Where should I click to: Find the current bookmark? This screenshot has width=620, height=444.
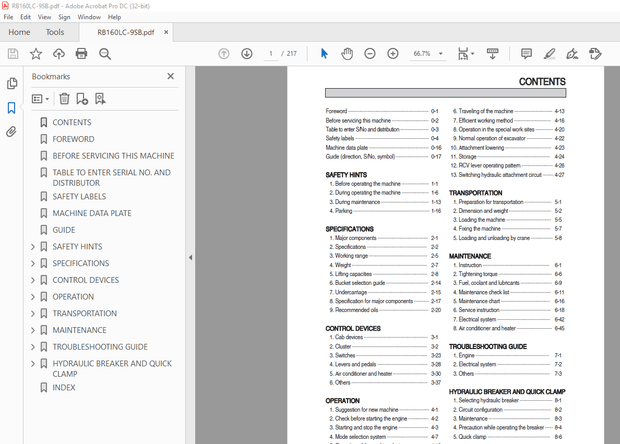pos(100,98)
